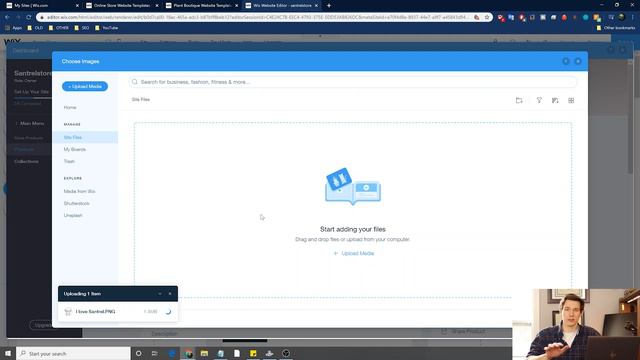
Task: Reload the page
Action: 29,17
